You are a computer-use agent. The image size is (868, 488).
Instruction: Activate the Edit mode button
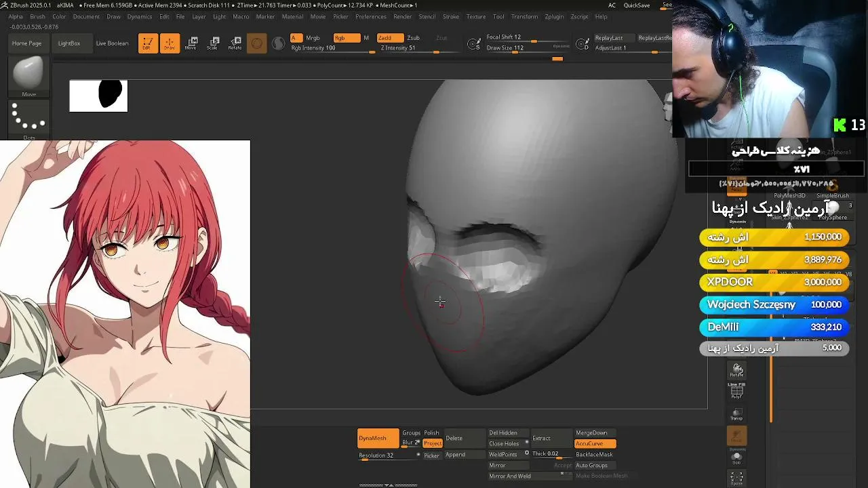pyautogui.click(x=147, y=43)
